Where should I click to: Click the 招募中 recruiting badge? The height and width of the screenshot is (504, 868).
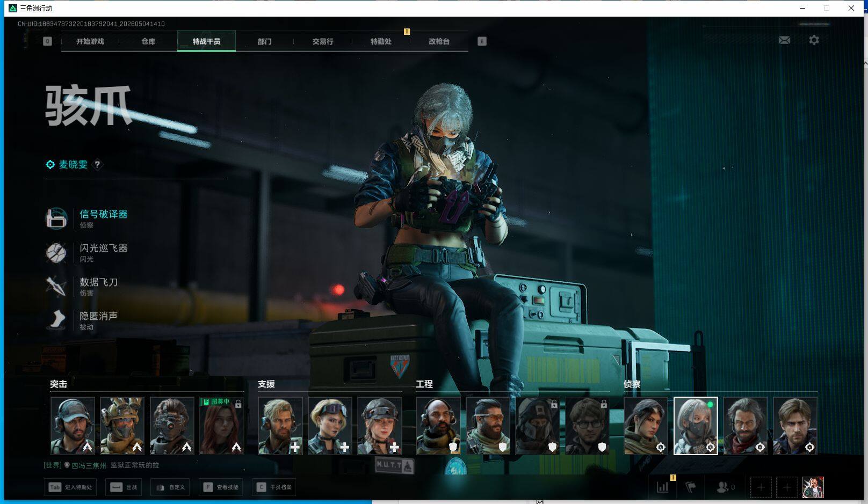(216, 401)
